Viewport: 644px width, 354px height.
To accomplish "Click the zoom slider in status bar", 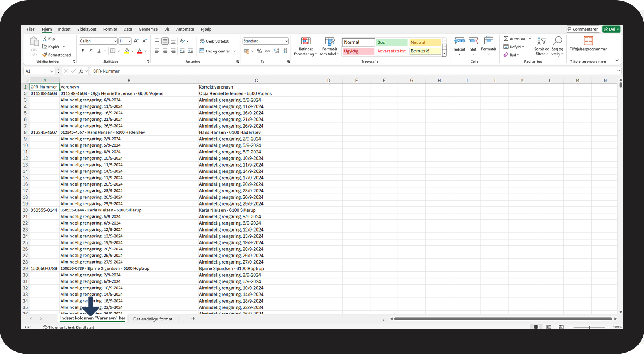I will pos(589,327).
